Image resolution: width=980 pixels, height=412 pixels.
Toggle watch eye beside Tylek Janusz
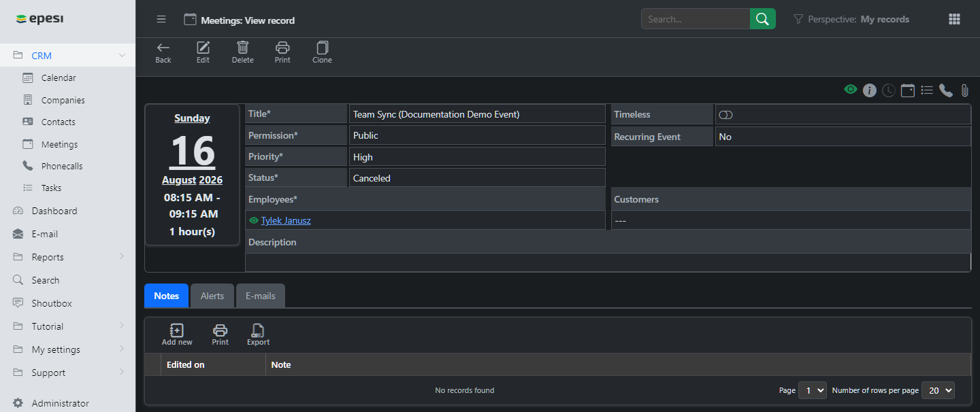pyautogui.click(x=254, y=220)
